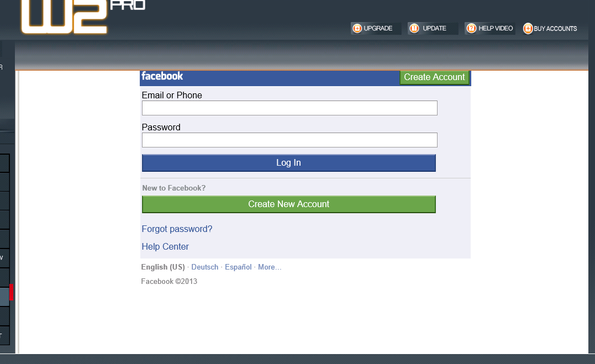
Task: Click the green Create Account button
Action: (434, 77)
